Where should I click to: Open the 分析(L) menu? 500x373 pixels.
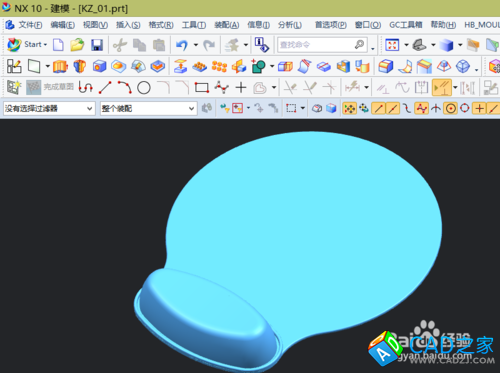[290, 25]
